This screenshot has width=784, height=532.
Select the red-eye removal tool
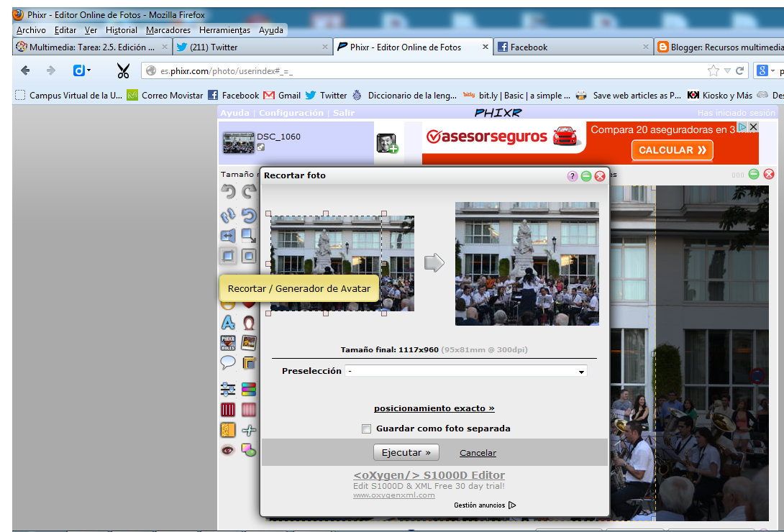click(x=228, y=450)
